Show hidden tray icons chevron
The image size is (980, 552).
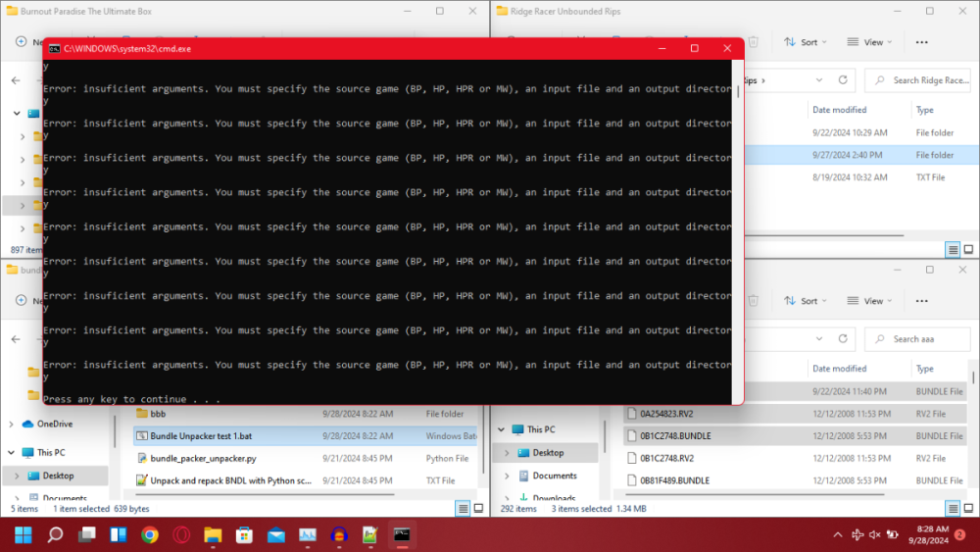[838, 534]
